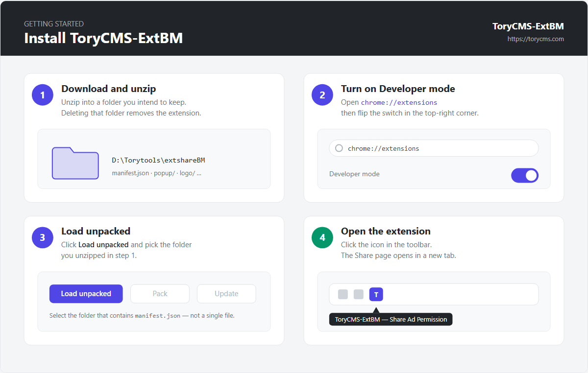588x373 pixels.
Task: Click the Load unpacked heading in step 3
Action: (x=96, y=231)
